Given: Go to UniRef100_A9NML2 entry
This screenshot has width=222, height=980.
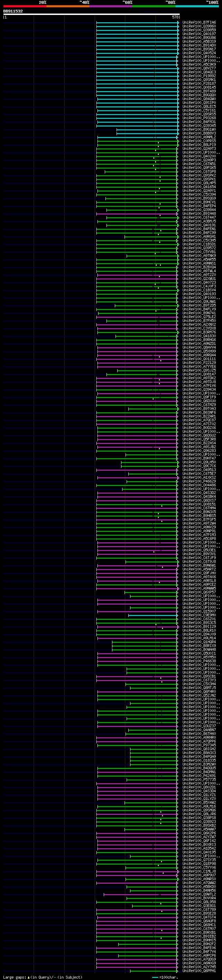Looking at the screenshot, I should pyautogui.click(x=199, y=137).
